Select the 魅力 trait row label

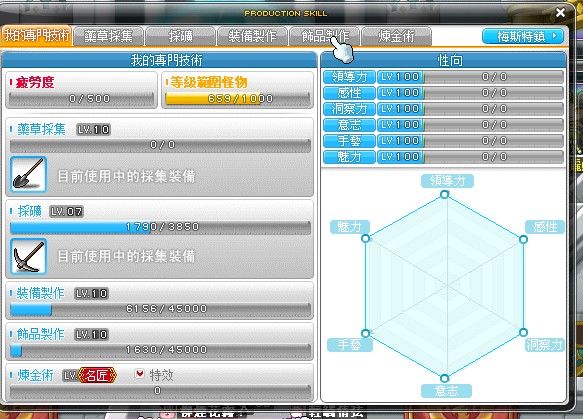pyautogui.click(x=349, y=157)
